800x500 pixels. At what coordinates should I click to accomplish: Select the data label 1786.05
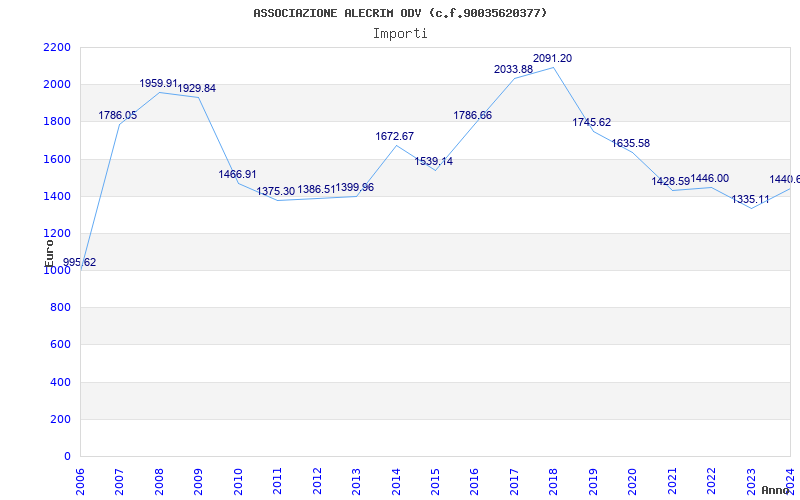(x=118, y=115)
